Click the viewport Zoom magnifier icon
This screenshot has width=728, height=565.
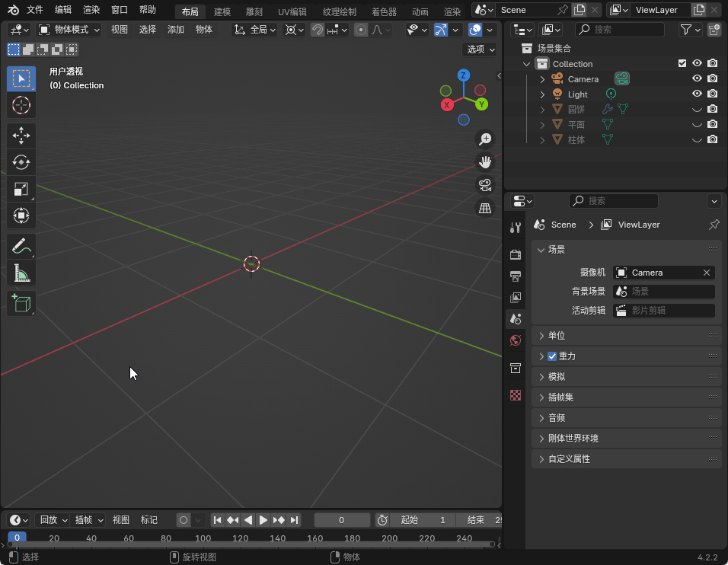tap(485, 139)
